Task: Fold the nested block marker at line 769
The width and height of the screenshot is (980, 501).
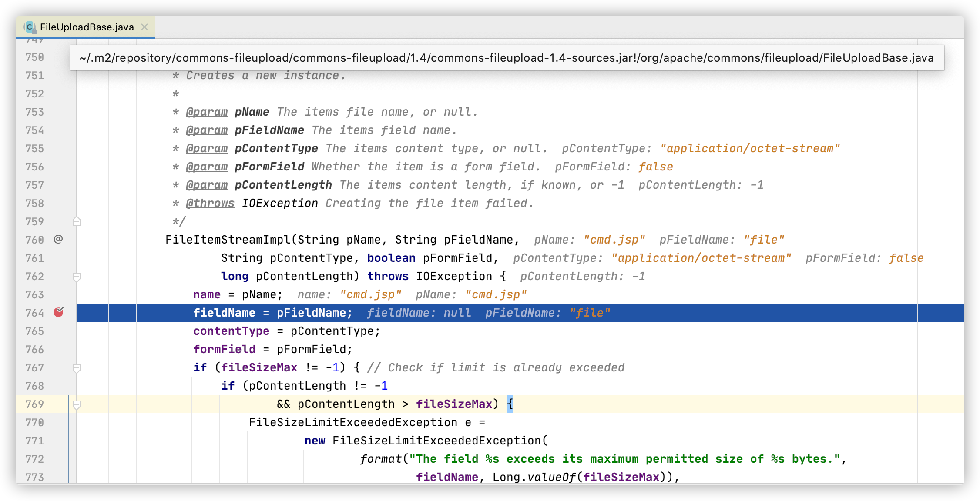Action: tap(77, 404)
